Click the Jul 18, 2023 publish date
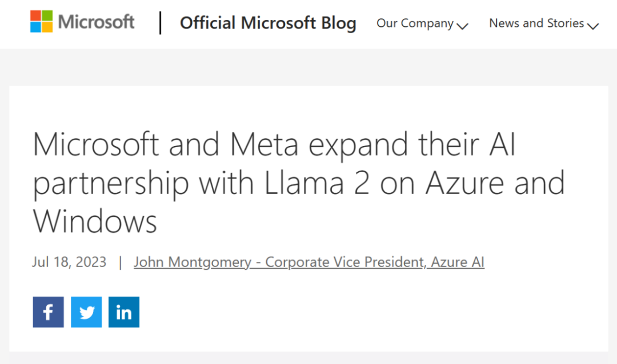 pos(69,262)
